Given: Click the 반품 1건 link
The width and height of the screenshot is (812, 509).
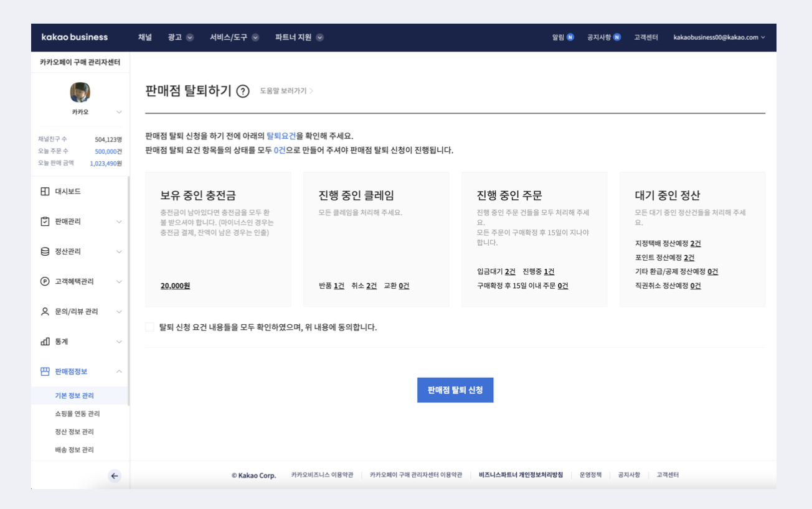Looking at the screenshot, I should [x=331, y=286].
